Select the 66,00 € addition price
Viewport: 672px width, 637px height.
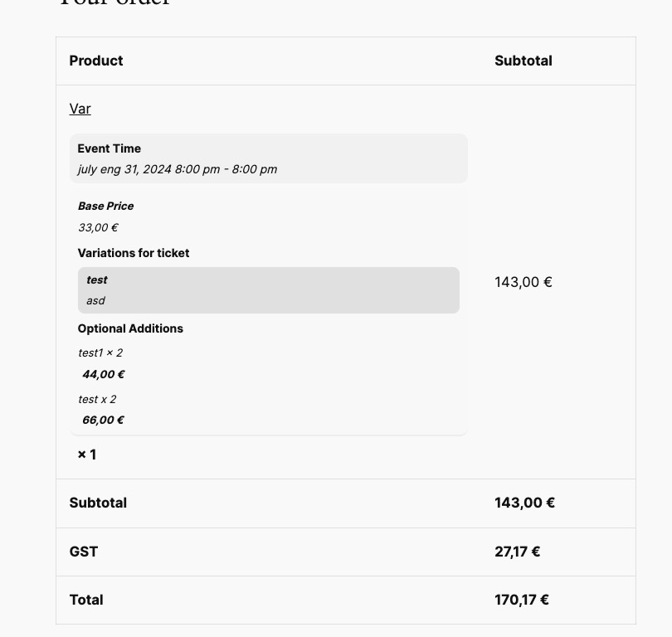[103, 421]
